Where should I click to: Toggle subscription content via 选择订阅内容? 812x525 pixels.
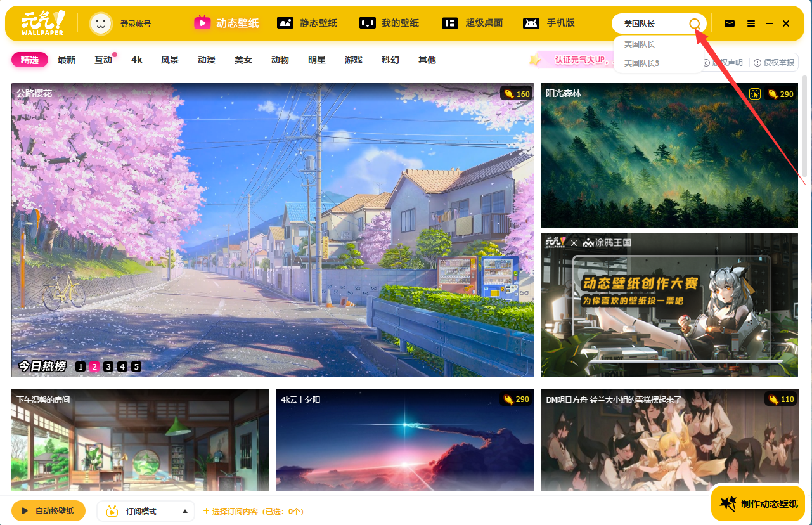coord(254,511)
